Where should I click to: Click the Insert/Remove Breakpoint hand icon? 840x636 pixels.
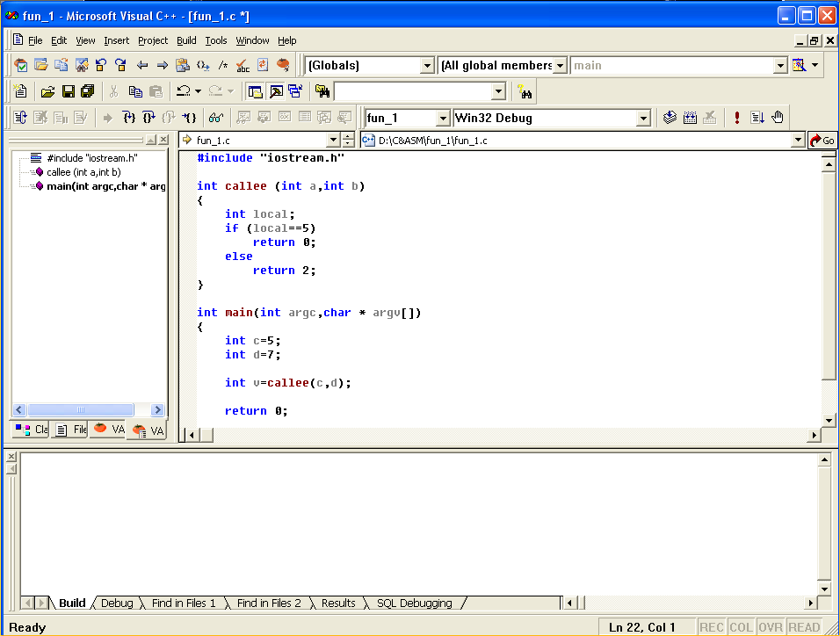[x=777, y=118]
